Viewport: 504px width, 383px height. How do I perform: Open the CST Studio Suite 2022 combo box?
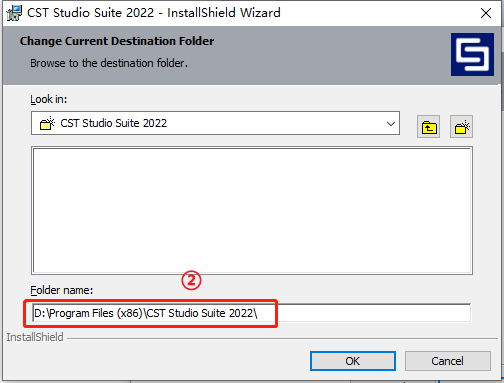tap(215, 123)
